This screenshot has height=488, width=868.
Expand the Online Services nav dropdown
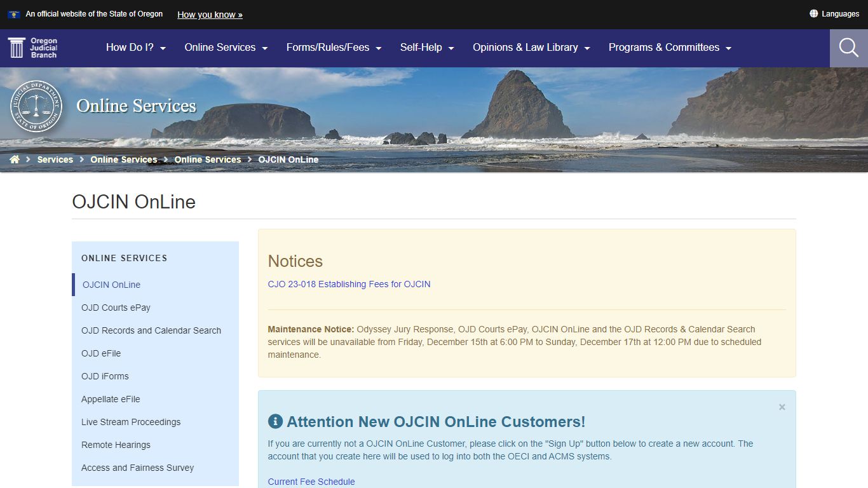(226, 48)
